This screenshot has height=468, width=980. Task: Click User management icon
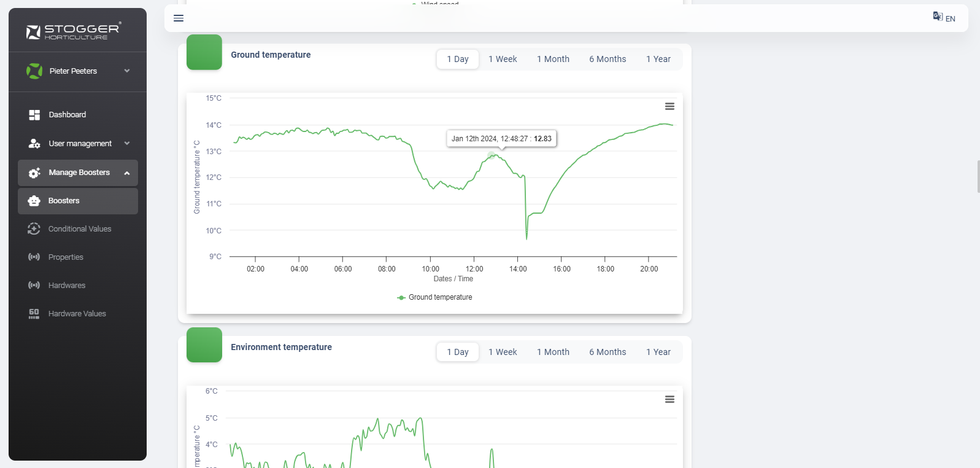click(x=34, y=144)
